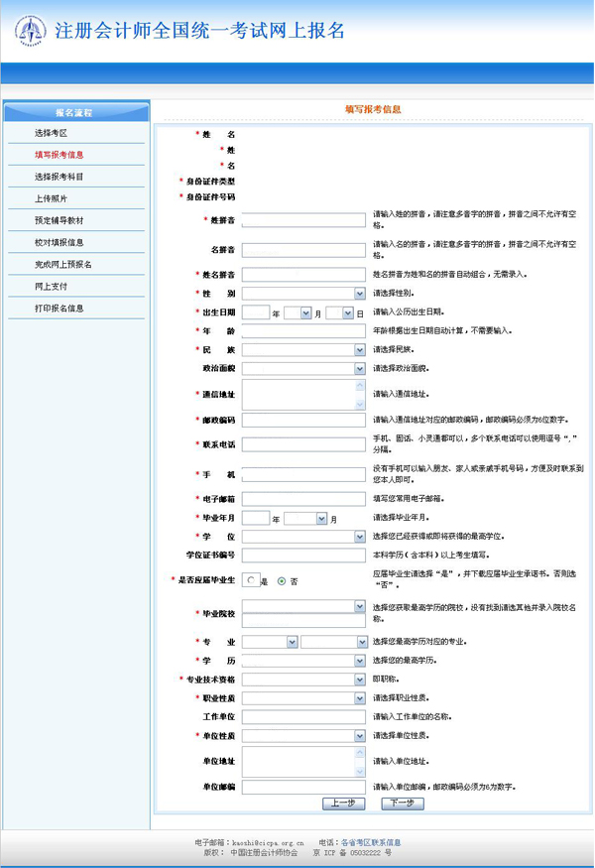595x868 pixels.
Task: Click the 通信地址 scrollbar down arrow
Action: (x=360, y=404)
